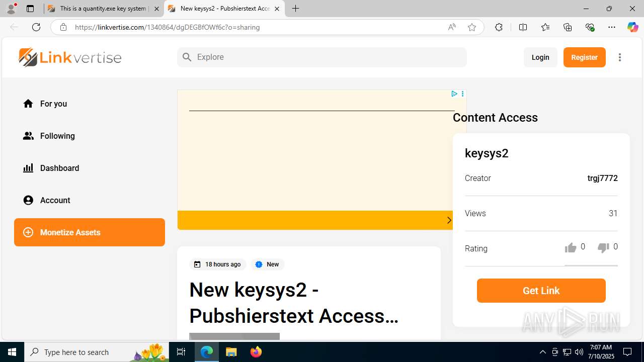Close the quantity.exe key system tab

(x=156, y=9)
